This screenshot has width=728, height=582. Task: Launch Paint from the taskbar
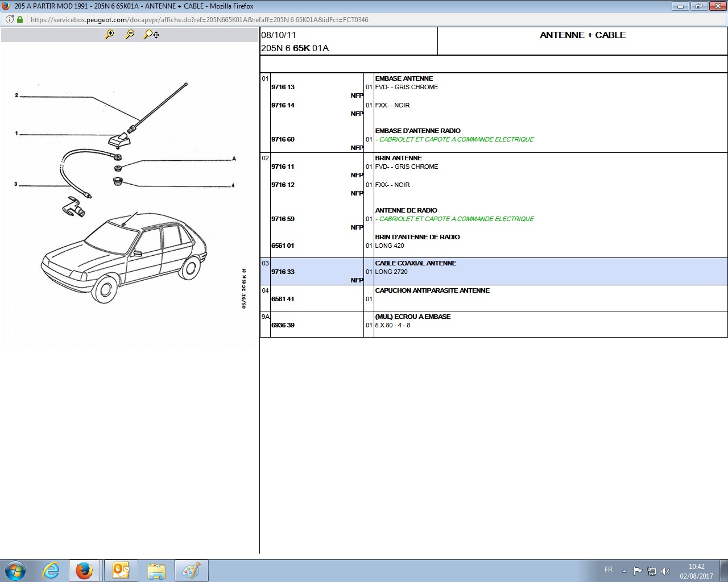click(x=191, y=571)
